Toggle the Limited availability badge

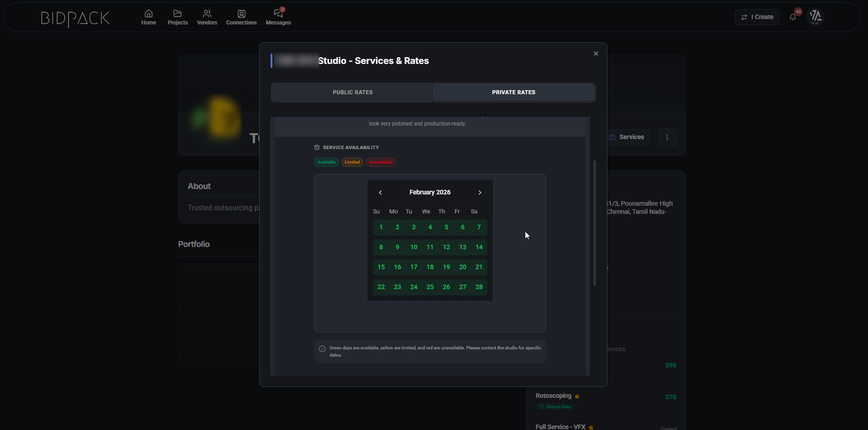[x=352, y=162]
